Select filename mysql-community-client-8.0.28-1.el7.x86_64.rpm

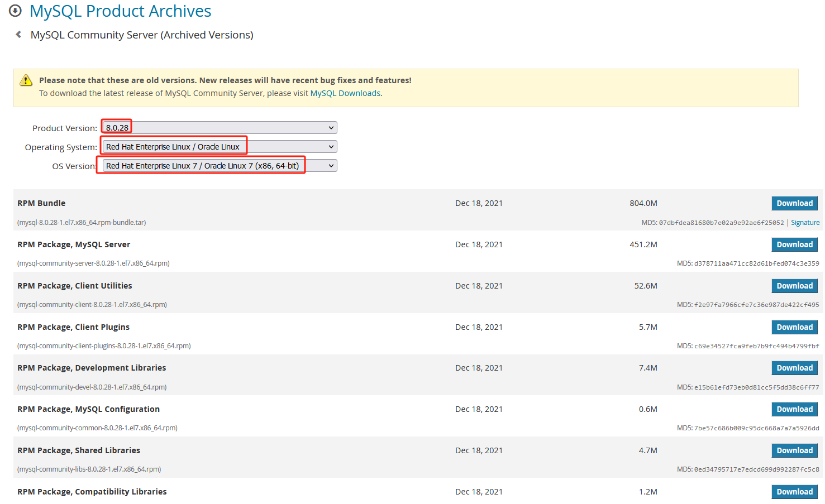92,305
